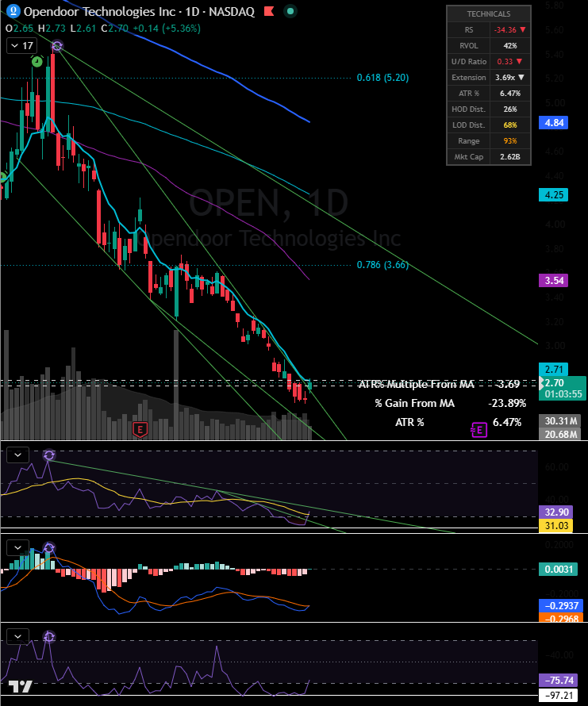Image resolution: width=588 pixels, height=706 pixels.
Task: Click the 30.31M volume label
Action: [x=560, y=420]
